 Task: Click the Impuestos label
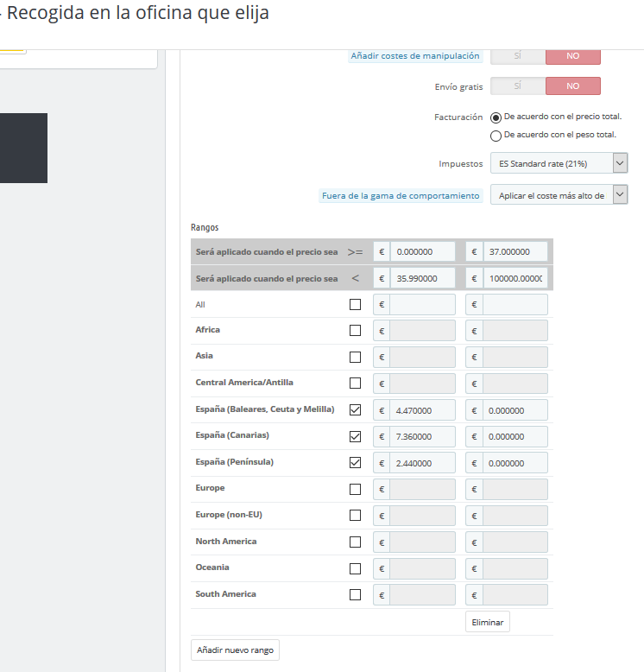coord(461,164)
